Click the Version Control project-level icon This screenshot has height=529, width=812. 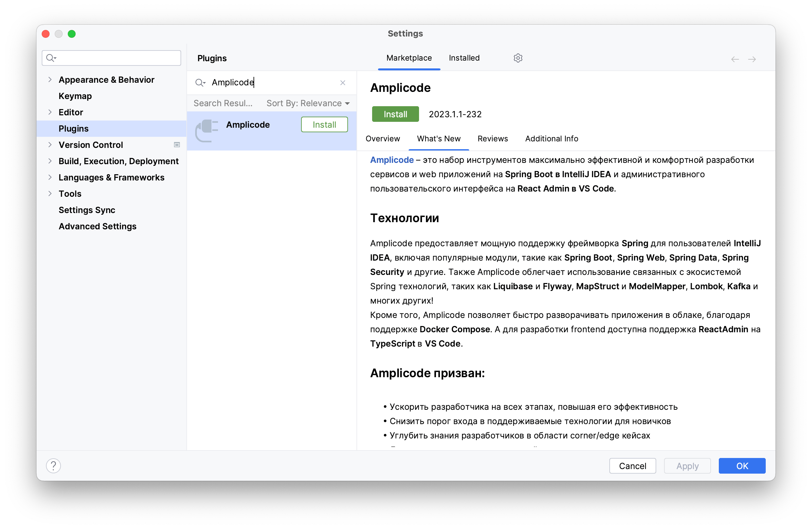(x=177, y=145)
